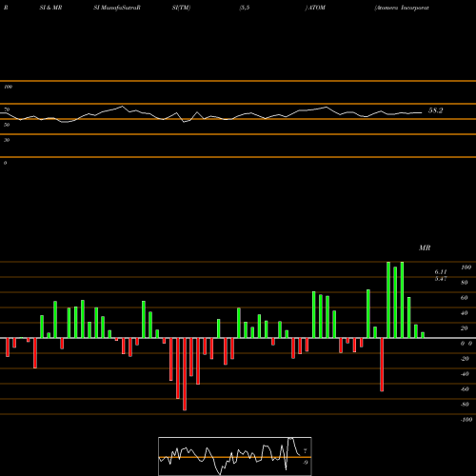Screen dimensions: 476x476
Task: Click the end of the RSI line
Action: click(422, 112)
